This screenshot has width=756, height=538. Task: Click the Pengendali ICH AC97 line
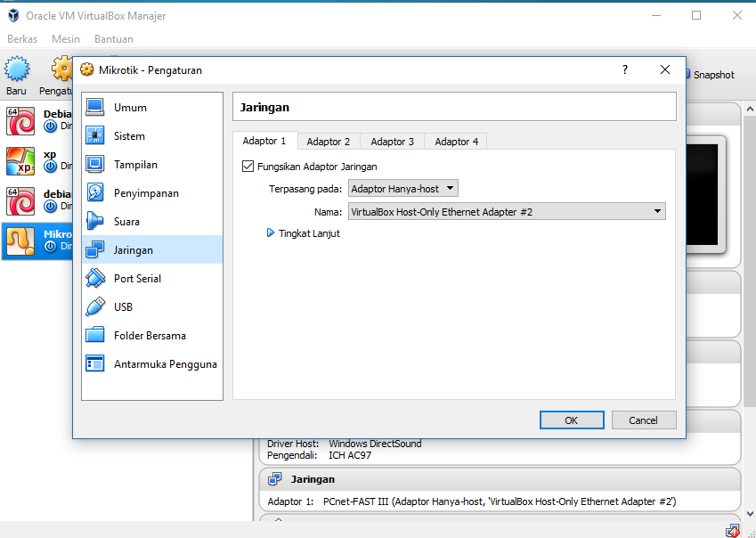pyautogui.click(x=319, y=455)
